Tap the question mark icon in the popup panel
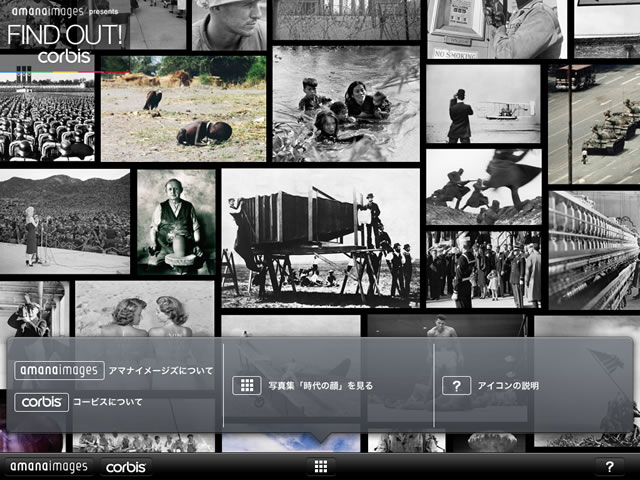 coord(456,385)
